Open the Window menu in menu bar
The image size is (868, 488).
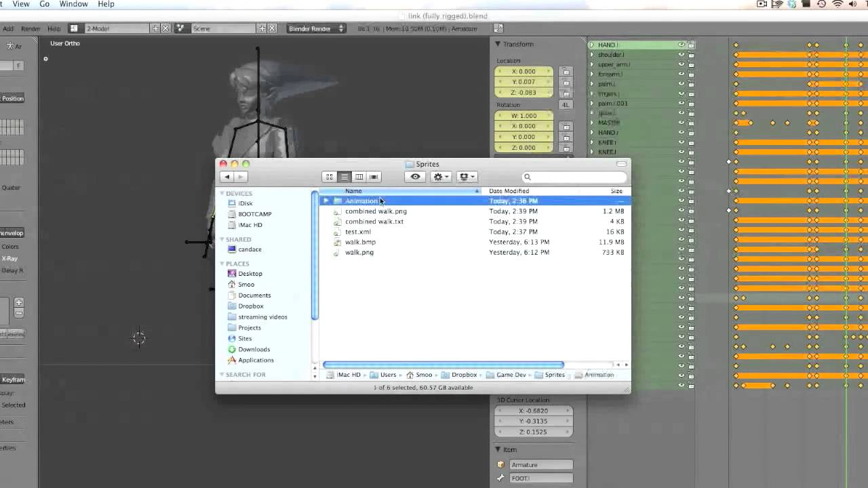[x=73, y=4]
